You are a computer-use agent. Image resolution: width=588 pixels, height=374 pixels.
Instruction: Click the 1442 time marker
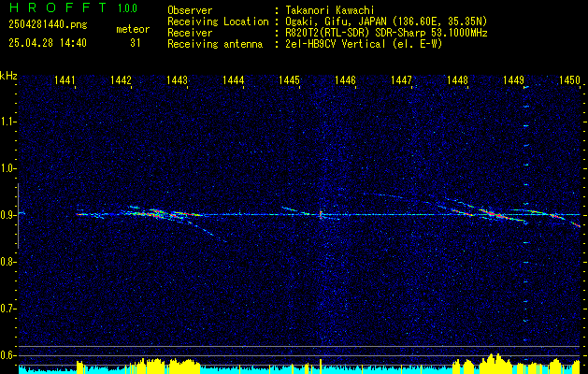coord(121,80)
